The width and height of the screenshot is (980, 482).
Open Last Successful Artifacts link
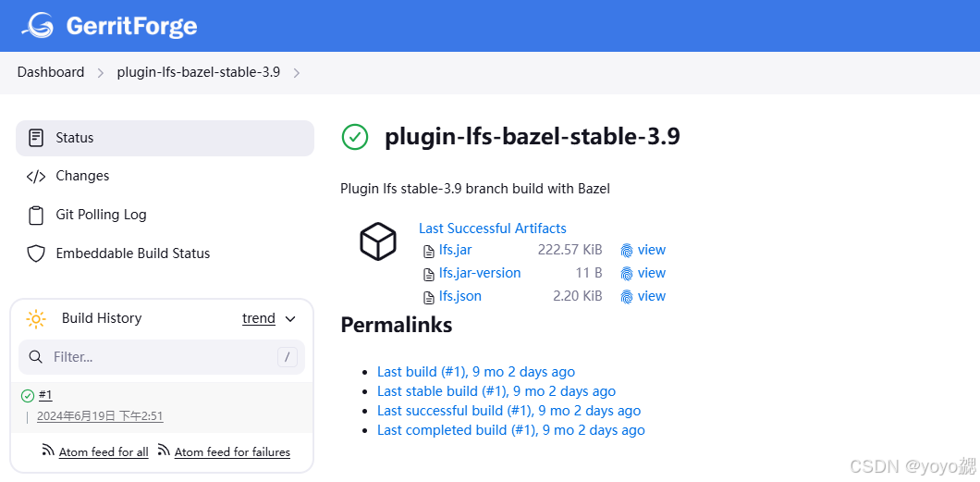[493, 229]
